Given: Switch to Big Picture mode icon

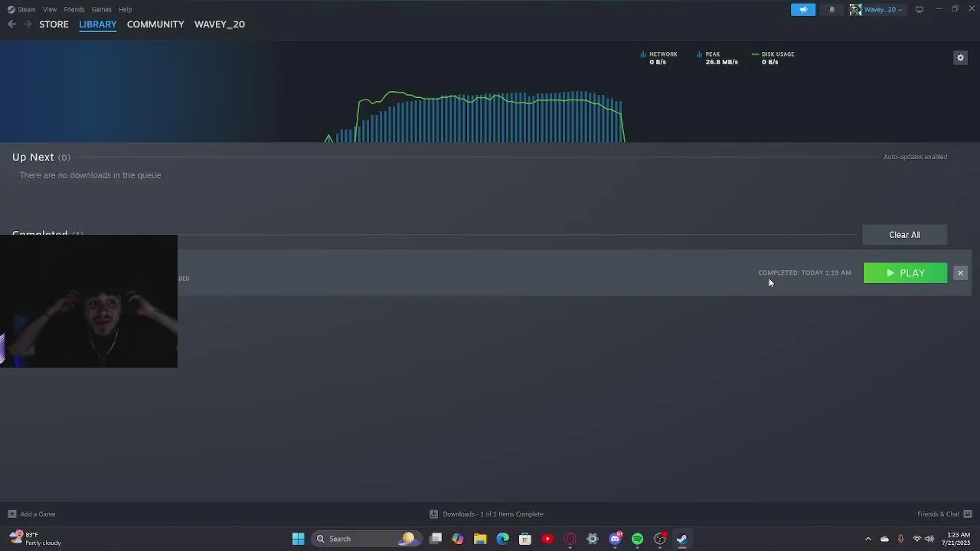Looking at the screenshot, I should 920,9.
